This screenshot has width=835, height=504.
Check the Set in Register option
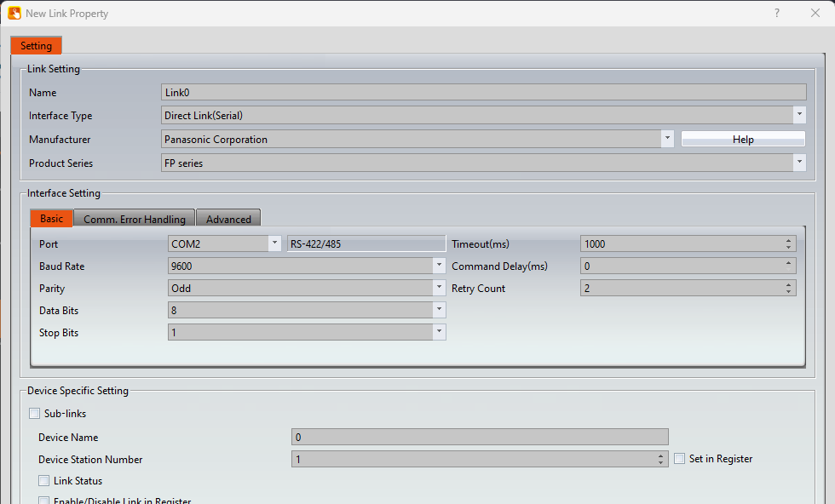point(680,459)
